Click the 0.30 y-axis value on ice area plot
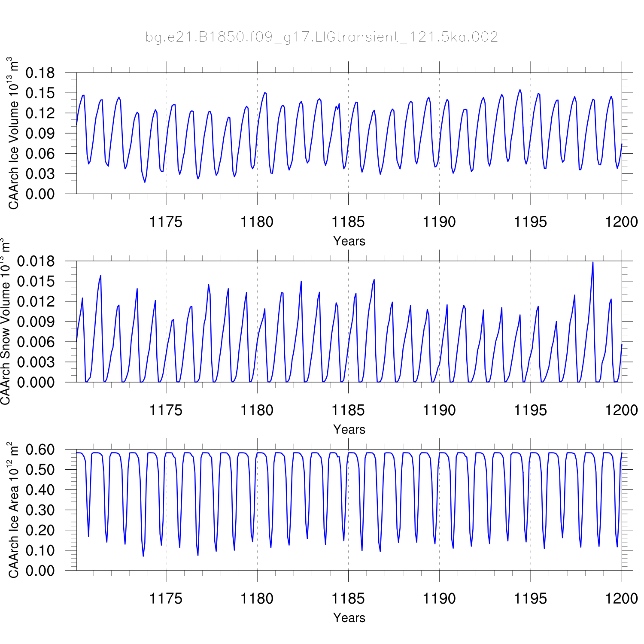 pos(40,510)
